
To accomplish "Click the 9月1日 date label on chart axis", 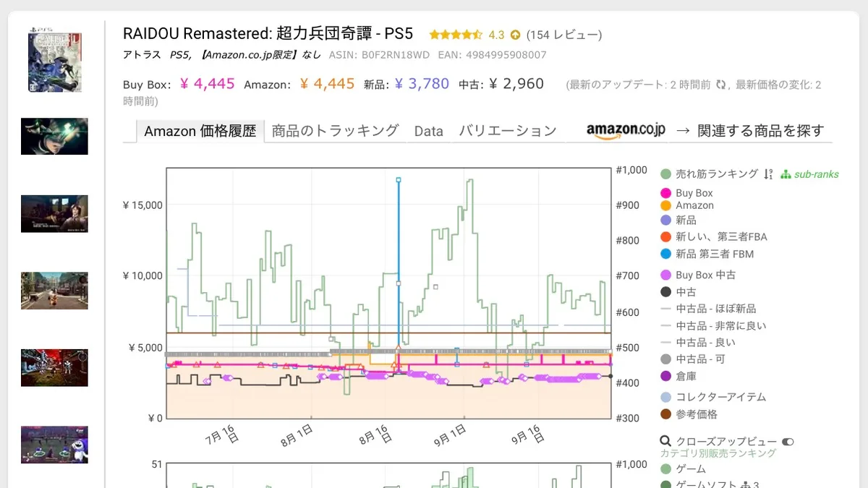I will coord(451,437).
